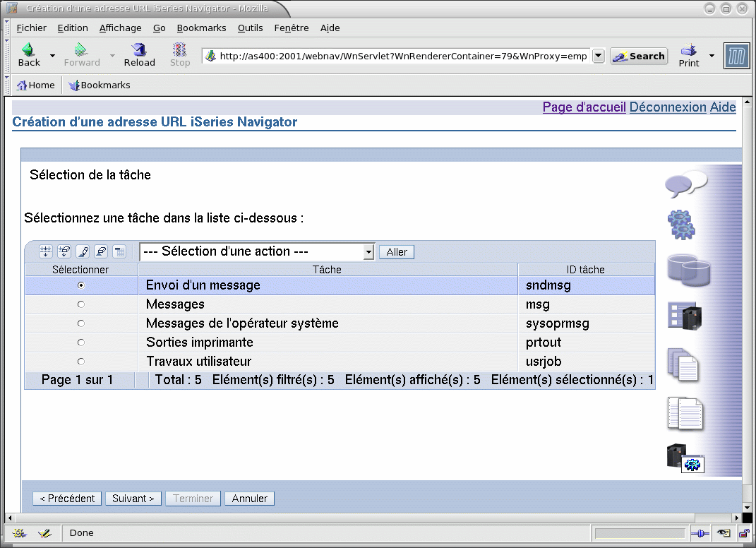Image resolution: width=756 pixels, height=548 pixels.
Task: Click the online/offline plug icon
Action: click(x=700, y=533)
